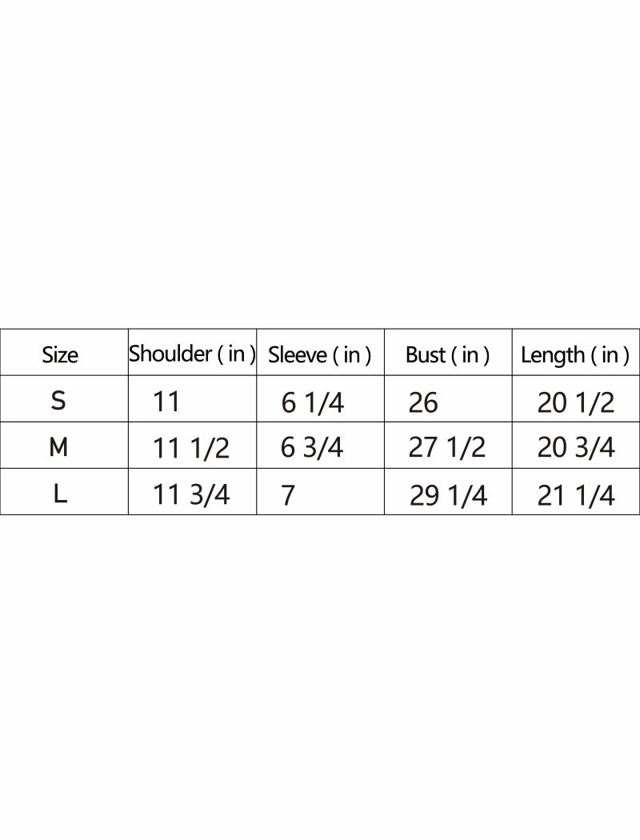The width and height of the screenshot is (640, 840).
Task: Select the Bust (in) header cell
Action: (x=447, y=354)
